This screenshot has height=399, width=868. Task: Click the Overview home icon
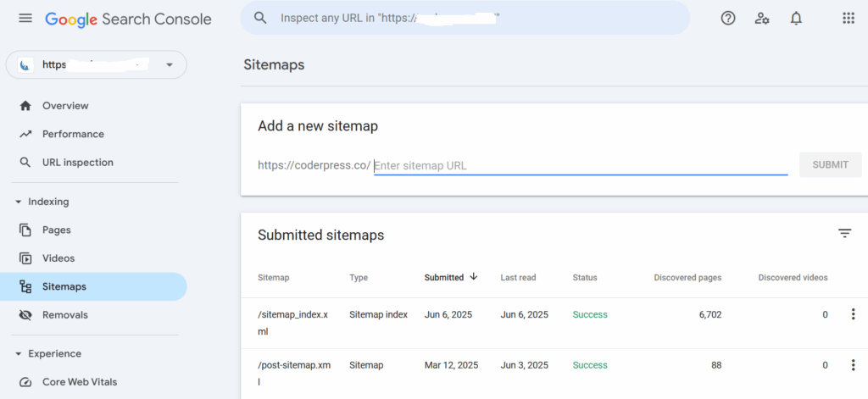coord(25,106)
